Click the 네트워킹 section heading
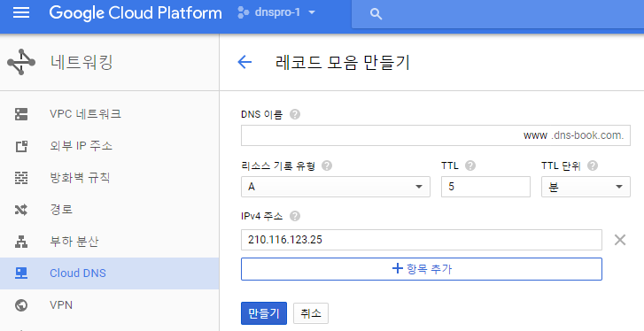 point(81,62)
